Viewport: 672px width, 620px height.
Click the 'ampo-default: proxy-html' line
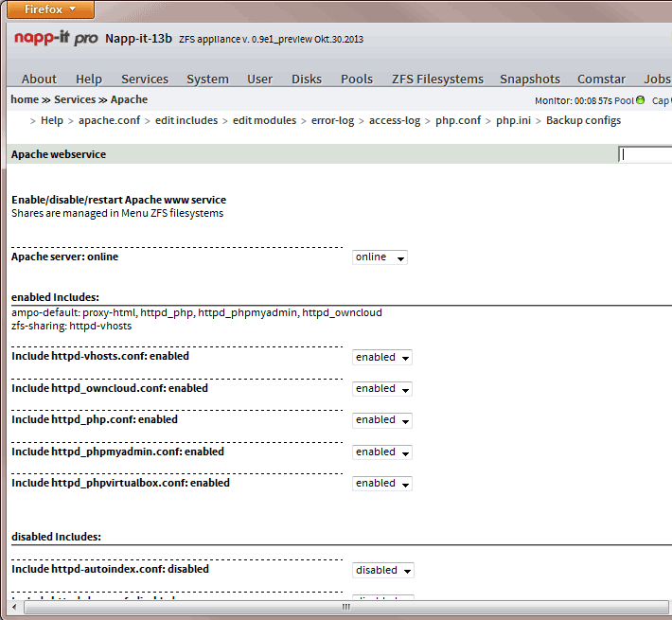tap(197, 312)
